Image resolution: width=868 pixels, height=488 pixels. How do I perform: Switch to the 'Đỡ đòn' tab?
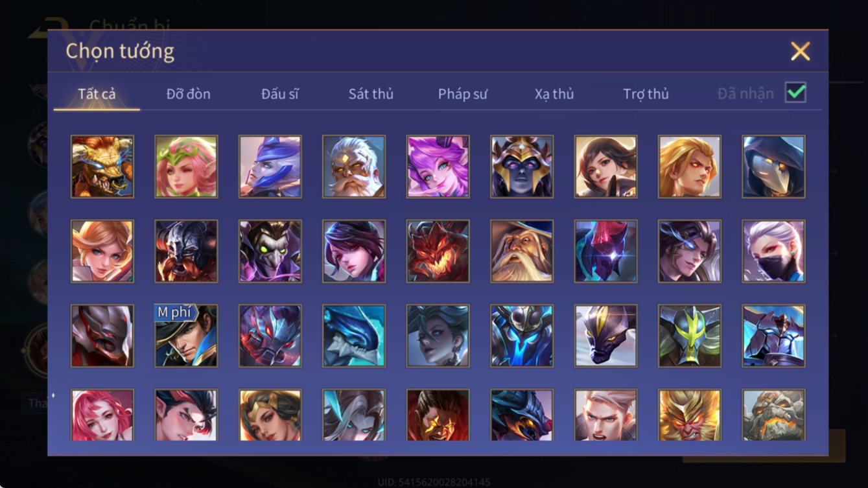click(x=189, y=94)
